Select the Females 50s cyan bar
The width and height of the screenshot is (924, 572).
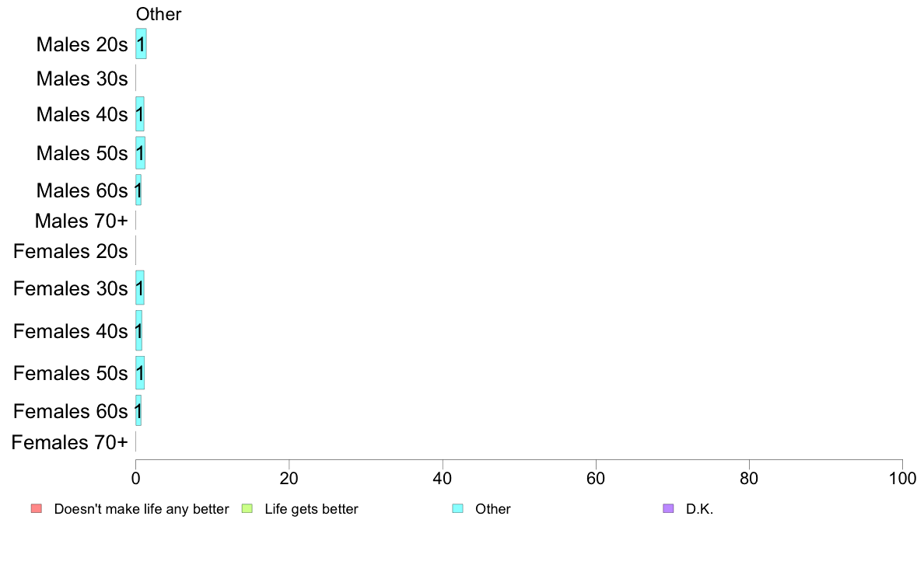coord(140,373)
